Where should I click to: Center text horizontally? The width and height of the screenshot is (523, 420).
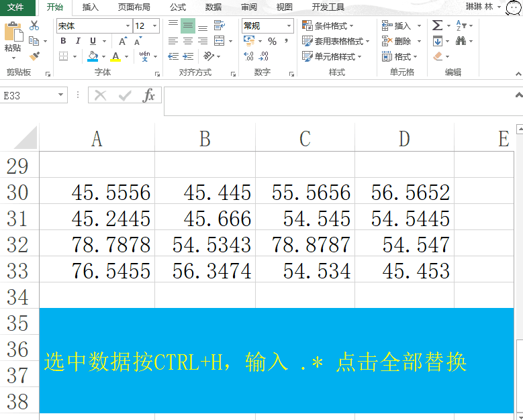[x=188, y=41]
